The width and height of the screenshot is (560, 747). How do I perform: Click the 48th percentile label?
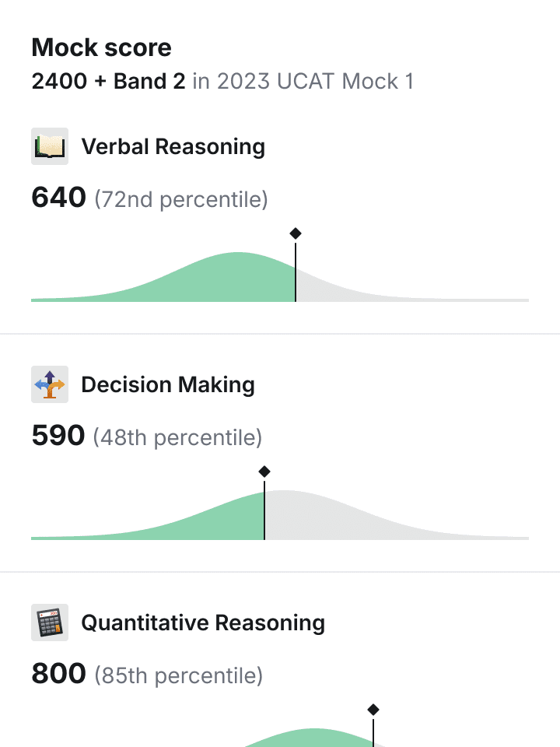click(x=177, y=437)
